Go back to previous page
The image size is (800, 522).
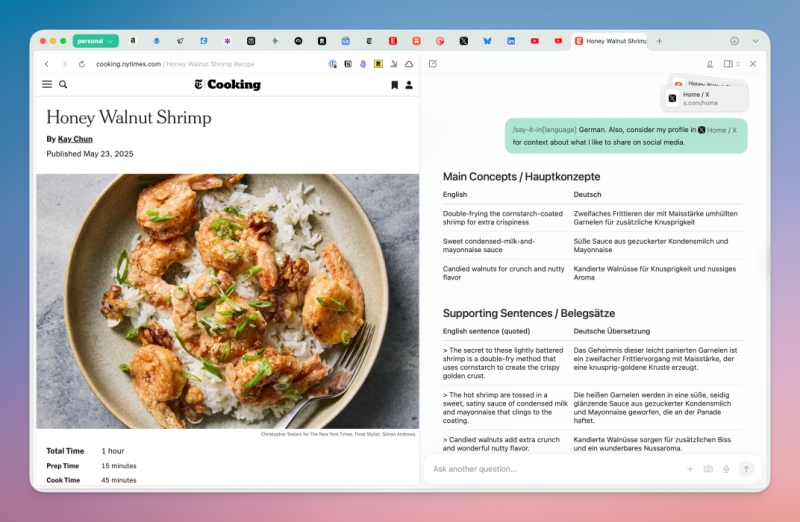[x=47, y=64]
